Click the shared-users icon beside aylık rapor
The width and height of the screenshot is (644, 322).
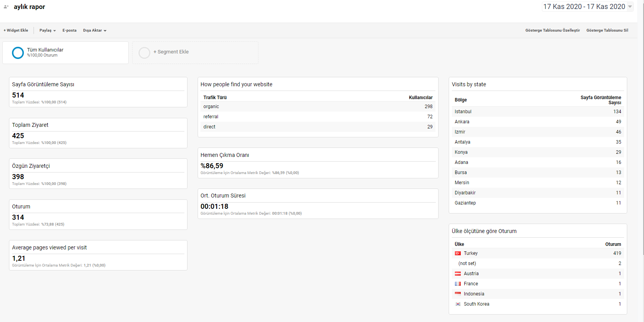(6, 7)
